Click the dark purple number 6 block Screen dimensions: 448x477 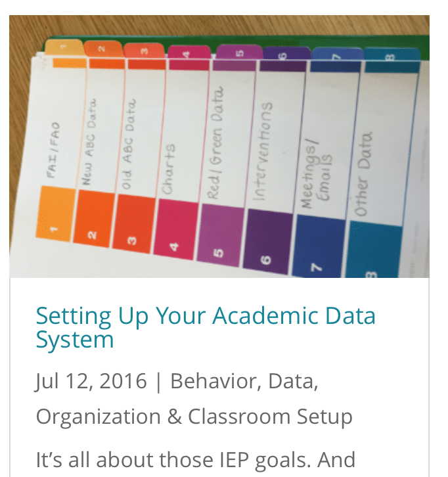click(x=267, y=241)
